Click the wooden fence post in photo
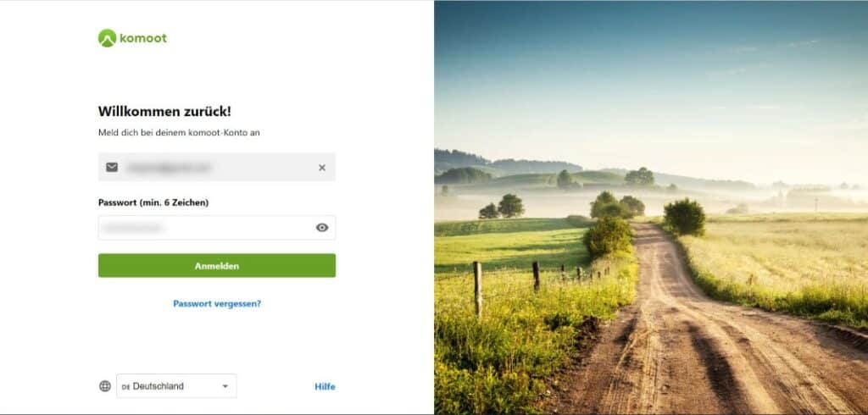 [477, 289]
